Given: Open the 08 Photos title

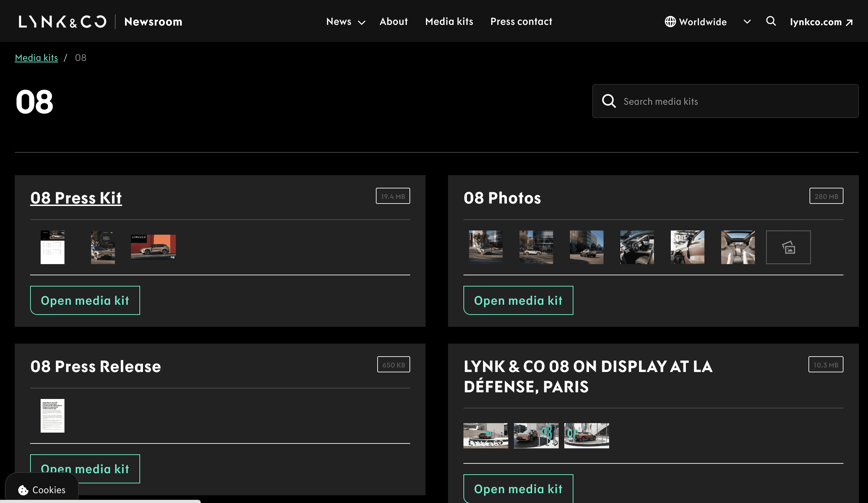Looking at the screenshot, I should 502,198.
